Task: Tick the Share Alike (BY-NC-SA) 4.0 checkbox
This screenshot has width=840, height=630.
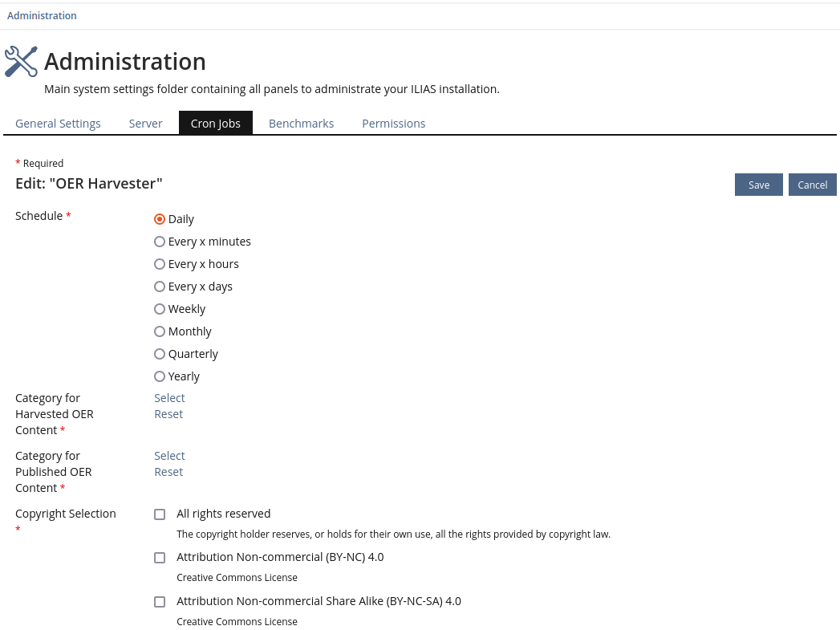Action: (x=160, y=602)
